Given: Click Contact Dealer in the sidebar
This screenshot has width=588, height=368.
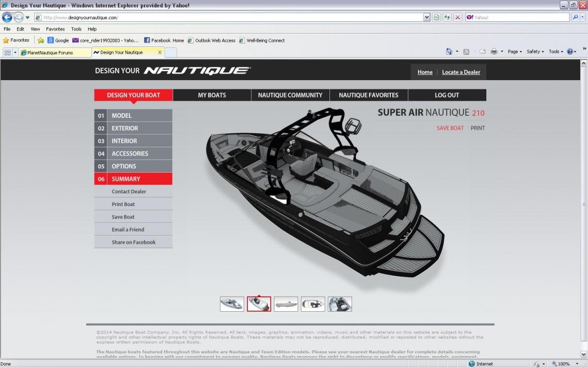Looking at the screenshot, I should click(x=133, y=192).
